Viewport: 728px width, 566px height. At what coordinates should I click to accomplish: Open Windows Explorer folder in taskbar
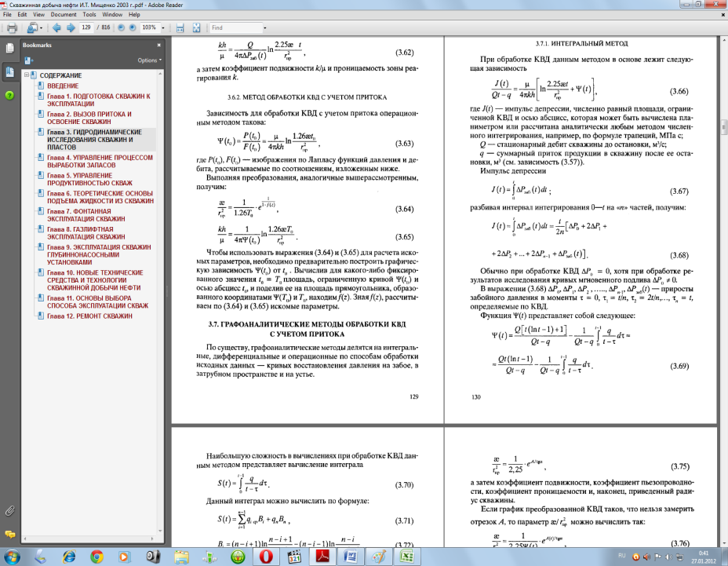(x=181, y=557)
